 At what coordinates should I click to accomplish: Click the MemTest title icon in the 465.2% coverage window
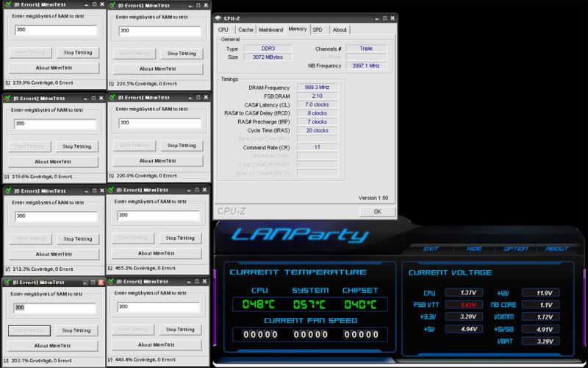pos(111,190)
